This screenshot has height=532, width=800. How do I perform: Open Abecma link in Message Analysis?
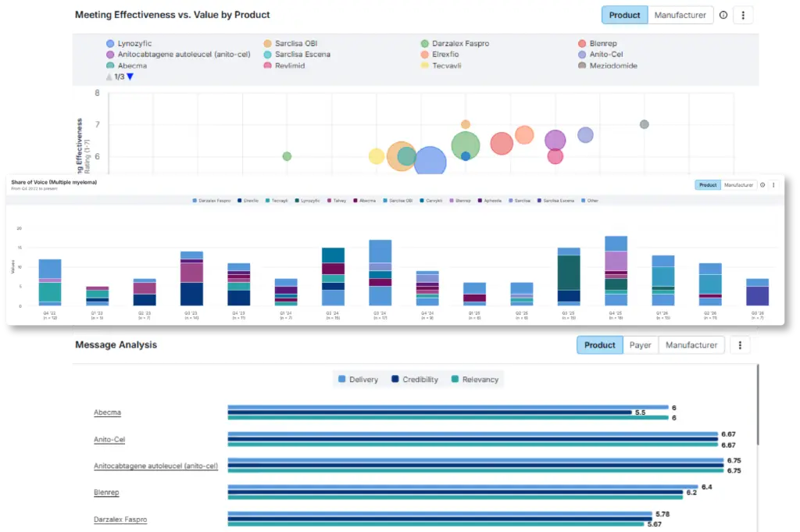107,412
